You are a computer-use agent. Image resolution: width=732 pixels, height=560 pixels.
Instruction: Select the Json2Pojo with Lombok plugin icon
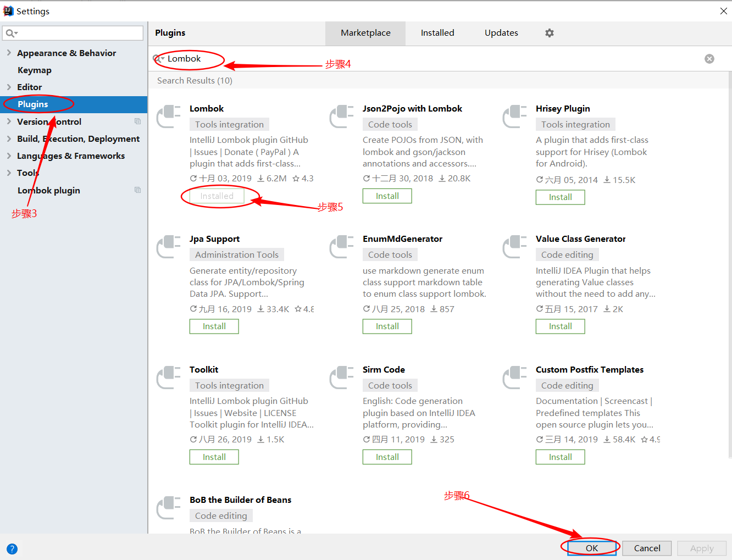click(342, 117)
